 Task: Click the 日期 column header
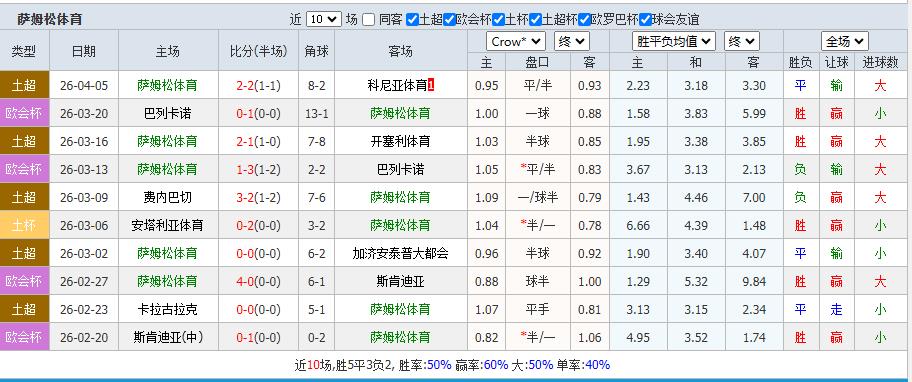point(84,51)
